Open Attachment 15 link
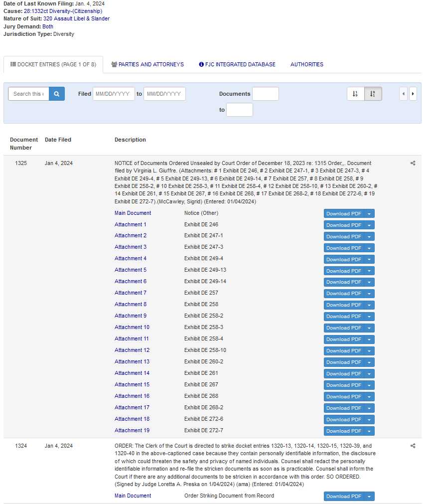427x504 pixels. pos(132,384)
